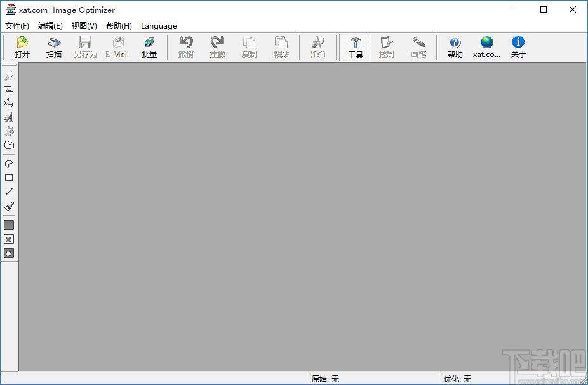The image size is (588, 385).
Task: Click the dark box with white center icon
Action: coord(9,253)
